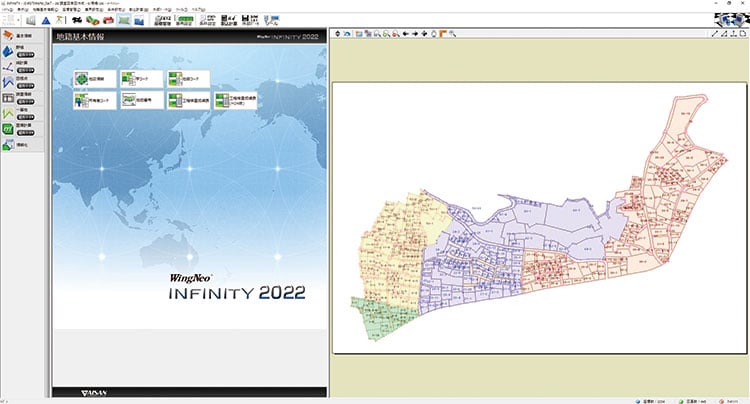Open the dropdown arrow beside new document icon
The image size is (750, 404).
coord(18,20)
